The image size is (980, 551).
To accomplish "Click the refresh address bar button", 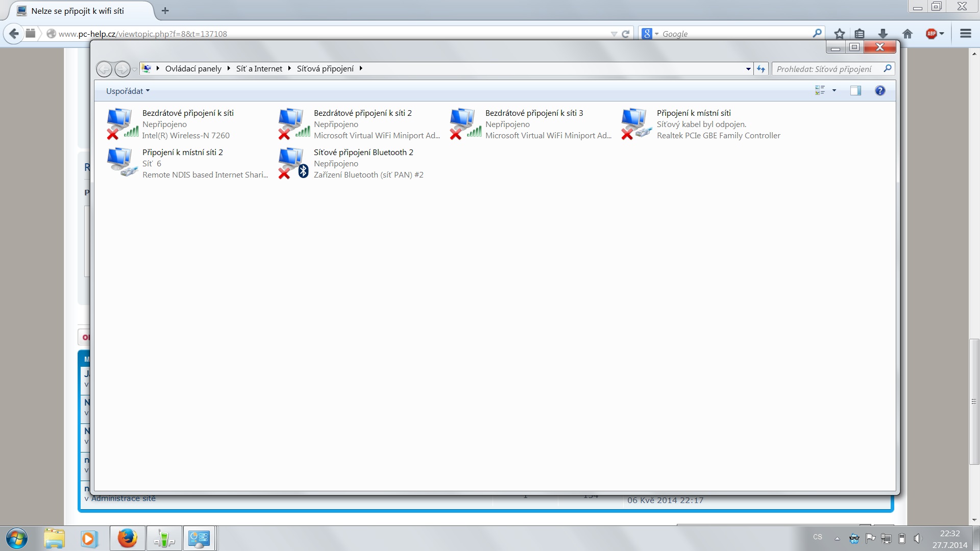I will click(761, 69).
